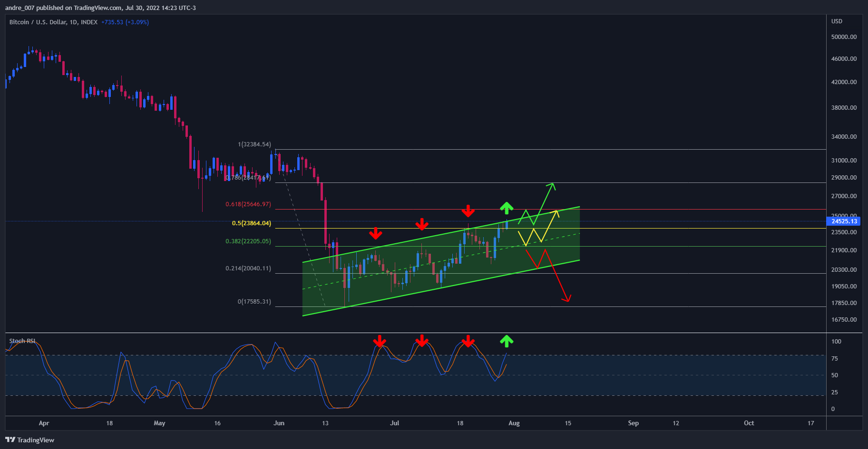The height and width of the screenshot is (449, 868).
Task: Click the Jun label on the time axis
Action: tap(279, 423)
